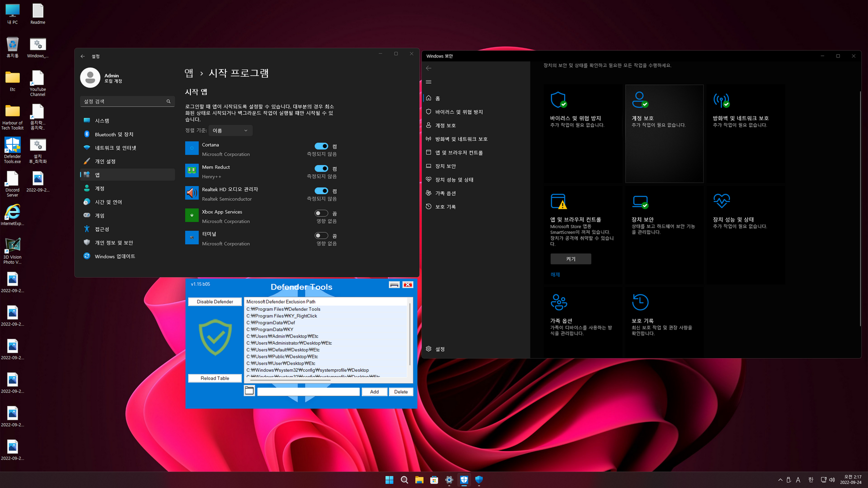
Task: Select 접근성 in Settings sidebar
Action: (x=127, y=229)
